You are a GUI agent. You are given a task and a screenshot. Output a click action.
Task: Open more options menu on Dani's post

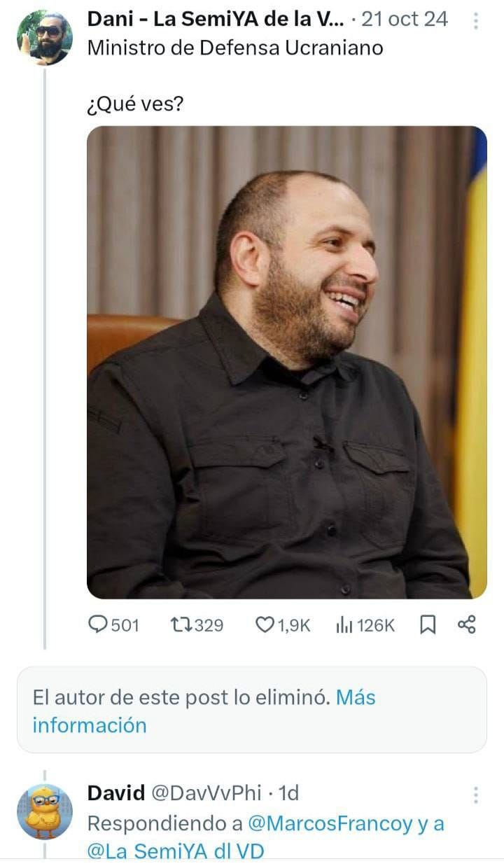pos(475,21)
